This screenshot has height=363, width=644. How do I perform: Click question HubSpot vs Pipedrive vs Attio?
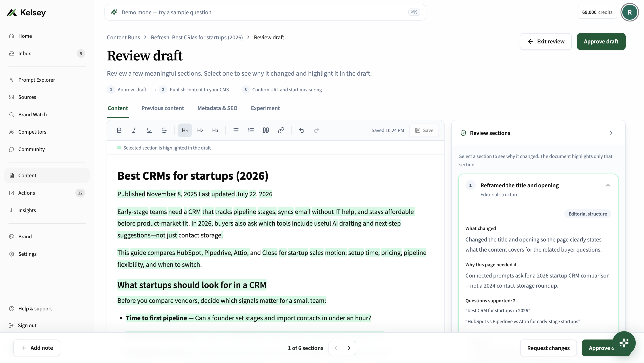pos(523,321)
